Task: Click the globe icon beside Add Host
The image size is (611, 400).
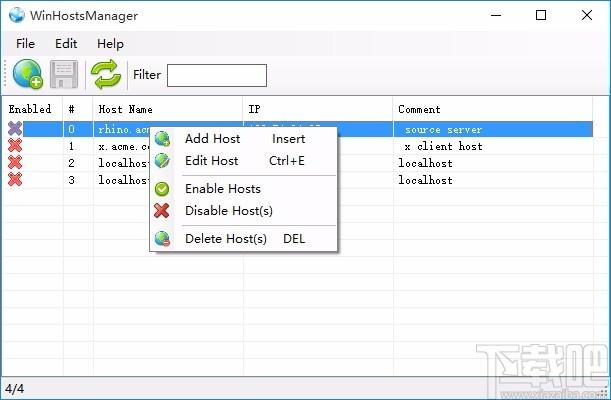Action: coord(162,139)
